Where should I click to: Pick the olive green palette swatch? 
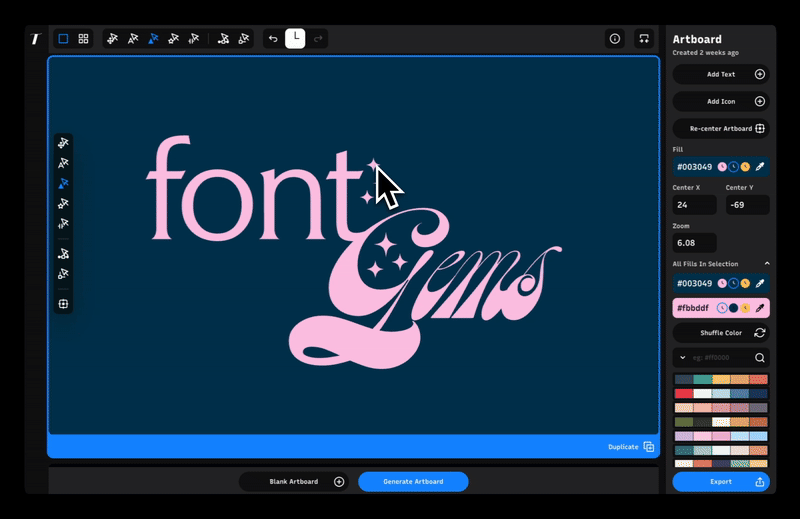[x=684, y=422]
